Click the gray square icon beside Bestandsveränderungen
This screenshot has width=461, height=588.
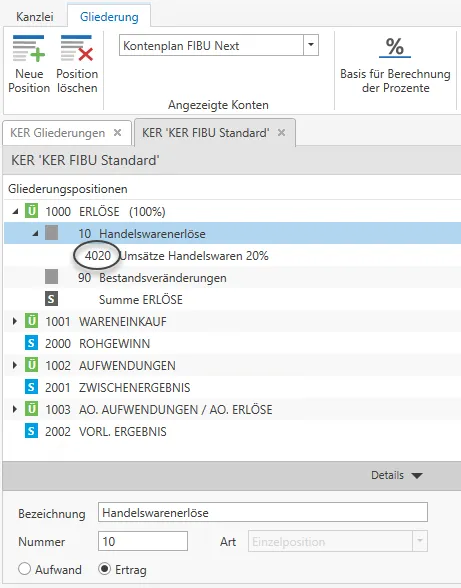tap(51, 277)
